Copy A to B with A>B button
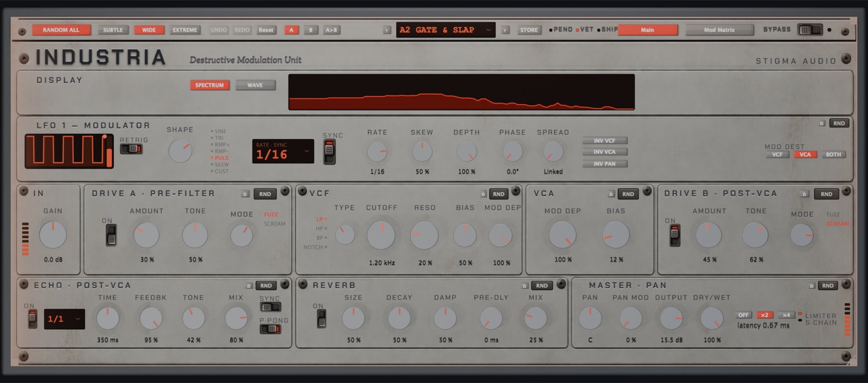 (331, 30)
